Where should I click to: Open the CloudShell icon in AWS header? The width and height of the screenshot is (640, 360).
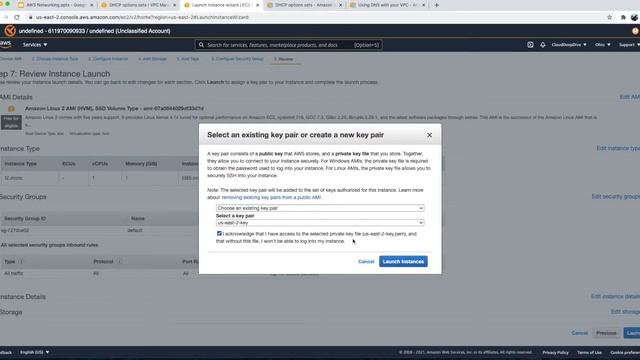[530, 45]
